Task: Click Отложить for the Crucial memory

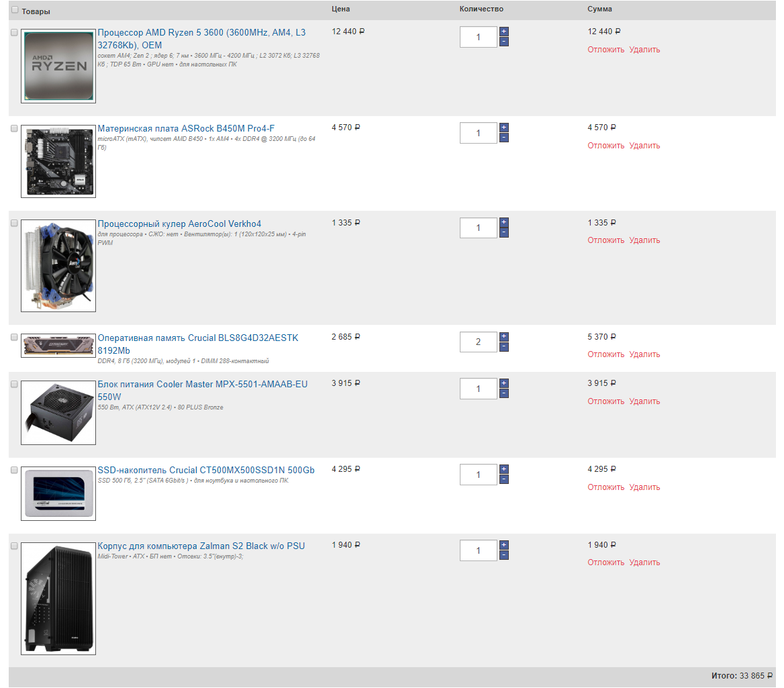Action: coord(606,354)
